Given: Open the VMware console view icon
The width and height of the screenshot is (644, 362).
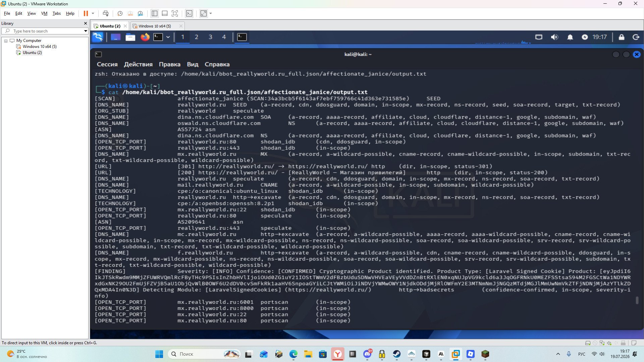Looking at the screenshot, I should pyautogui.click(x=189, y=13).
